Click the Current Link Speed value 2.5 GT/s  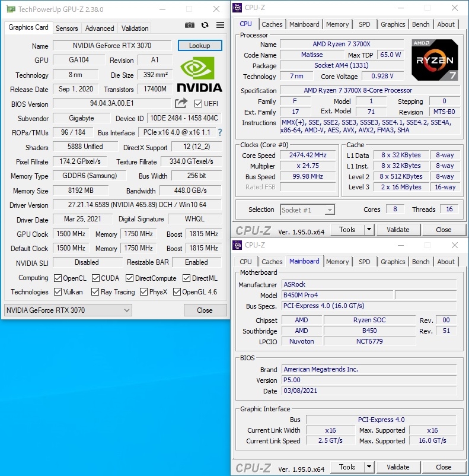(x=330, y=440)
